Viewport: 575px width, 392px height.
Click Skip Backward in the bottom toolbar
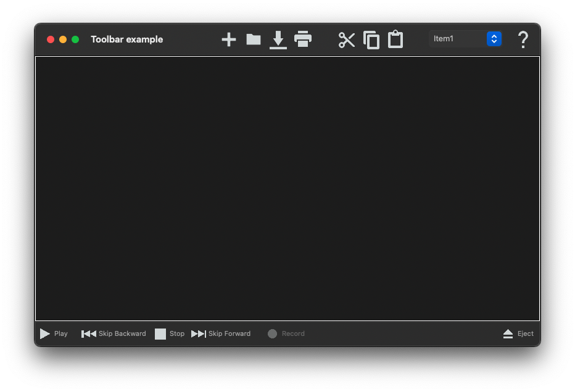[x=114, y=333]
